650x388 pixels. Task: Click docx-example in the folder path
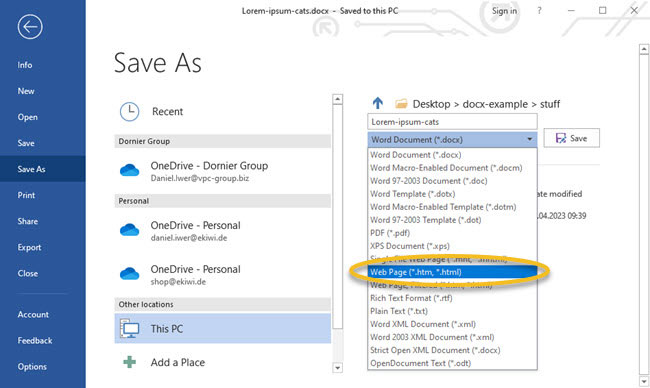[495, 104]
